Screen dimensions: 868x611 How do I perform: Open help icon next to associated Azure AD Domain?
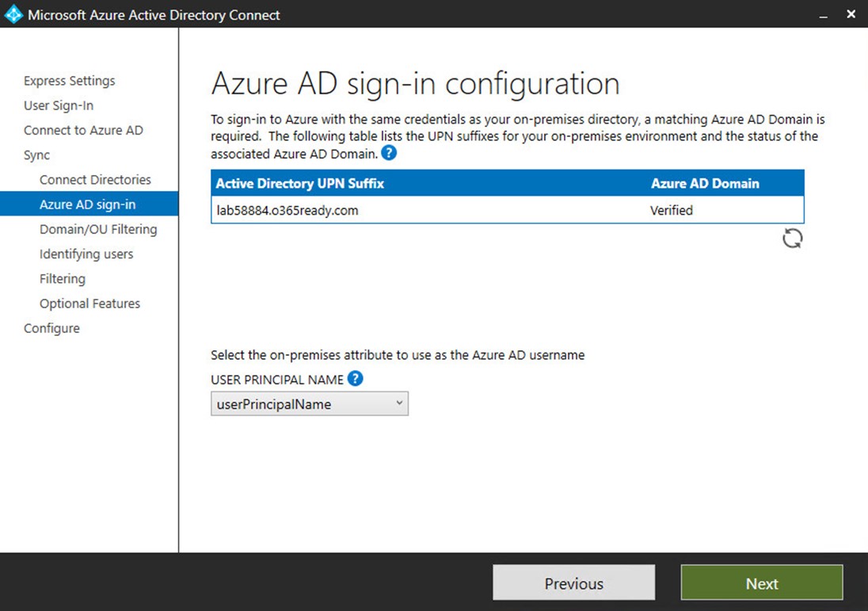[x=389, y=153]
